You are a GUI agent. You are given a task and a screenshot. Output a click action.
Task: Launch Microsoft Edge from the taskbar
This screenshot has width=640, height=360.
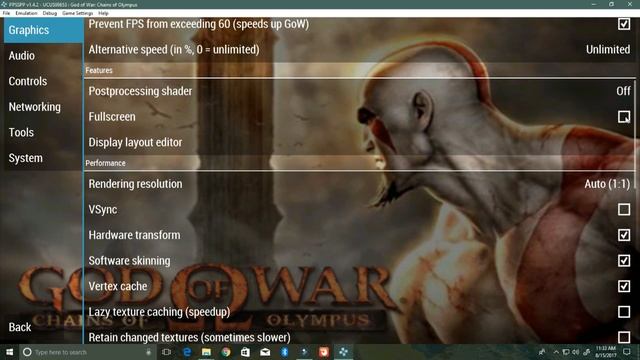[187, 352]
